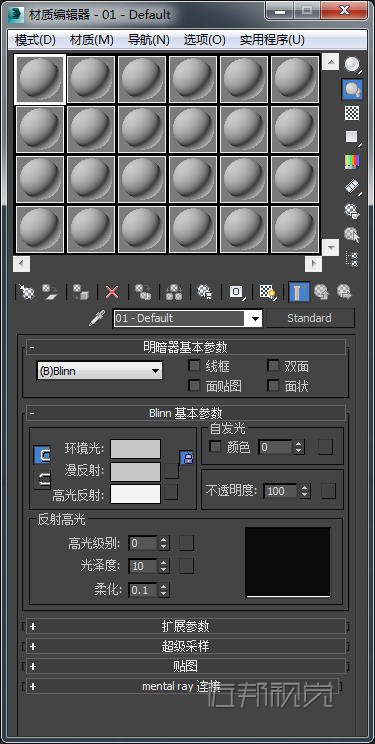Open the 漫反射 color swatch

tap(135, 472)
